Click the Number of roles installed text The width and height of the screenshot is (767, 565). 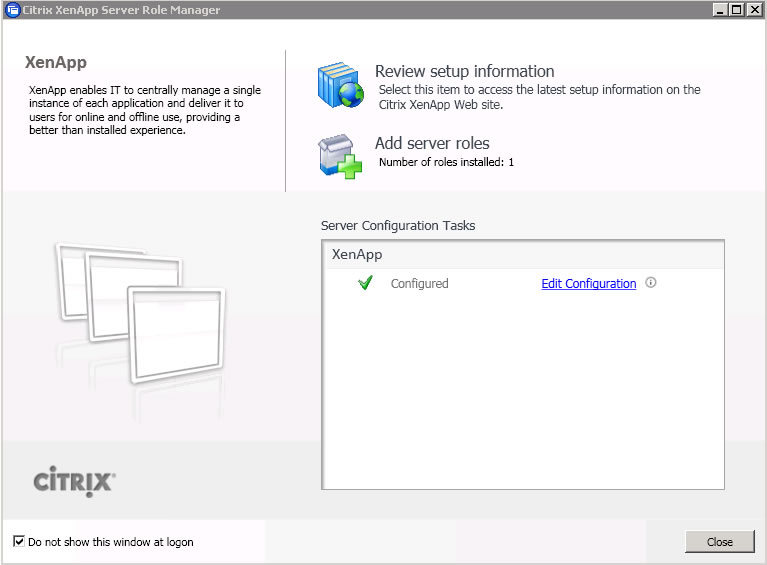[x=446, y=162]
